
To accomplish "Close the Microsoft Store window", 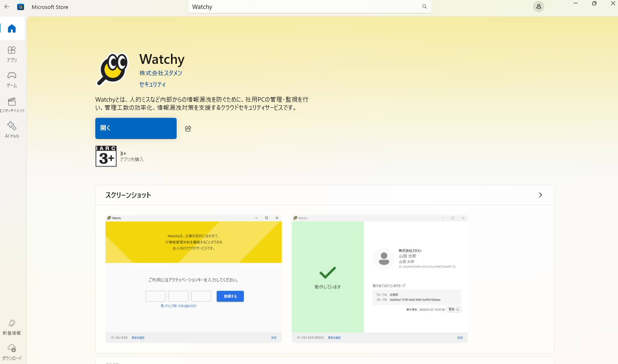I will (x=613, y=4).
